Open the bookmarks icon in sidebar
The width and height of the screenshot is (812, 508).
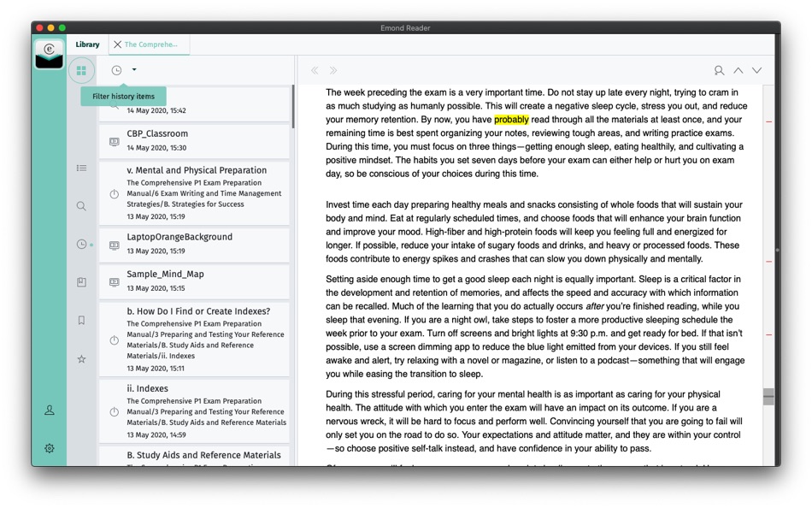click(81, 321)
